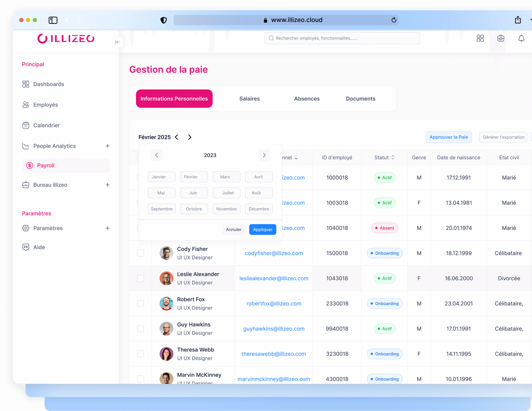Expand Bureau illizeo plus menu
Viewport: 532px width, 411px height.
click(108, 185)
